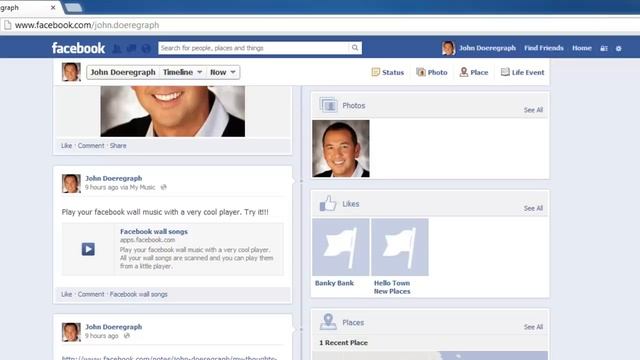This screenshot has width=640, height=360.
Task: Open a new browser tab
Action: pos(73,7)
